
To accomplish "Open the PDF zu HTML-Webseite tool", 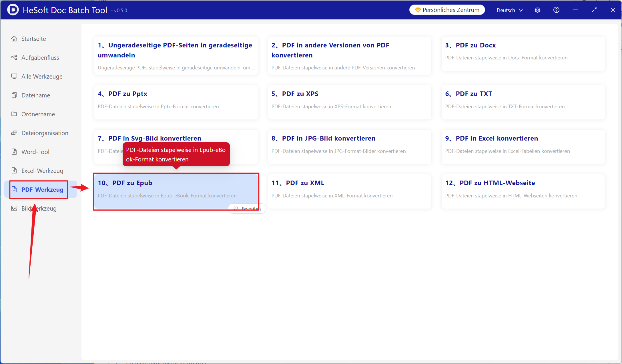I will pos(523,191).
